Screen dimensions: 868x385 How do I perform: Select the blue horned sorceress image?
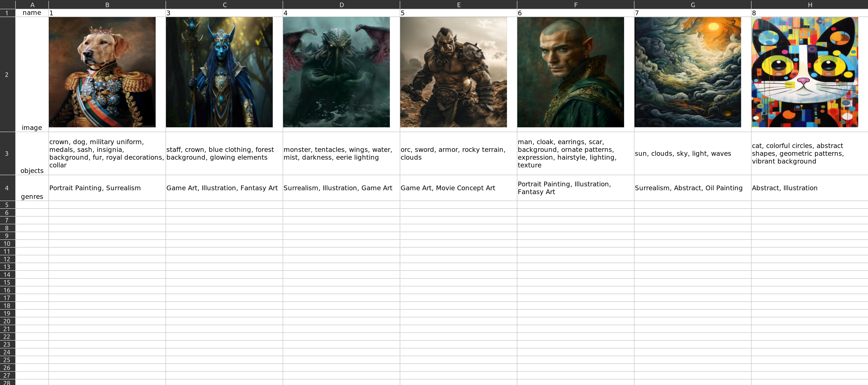click(219, 72)
